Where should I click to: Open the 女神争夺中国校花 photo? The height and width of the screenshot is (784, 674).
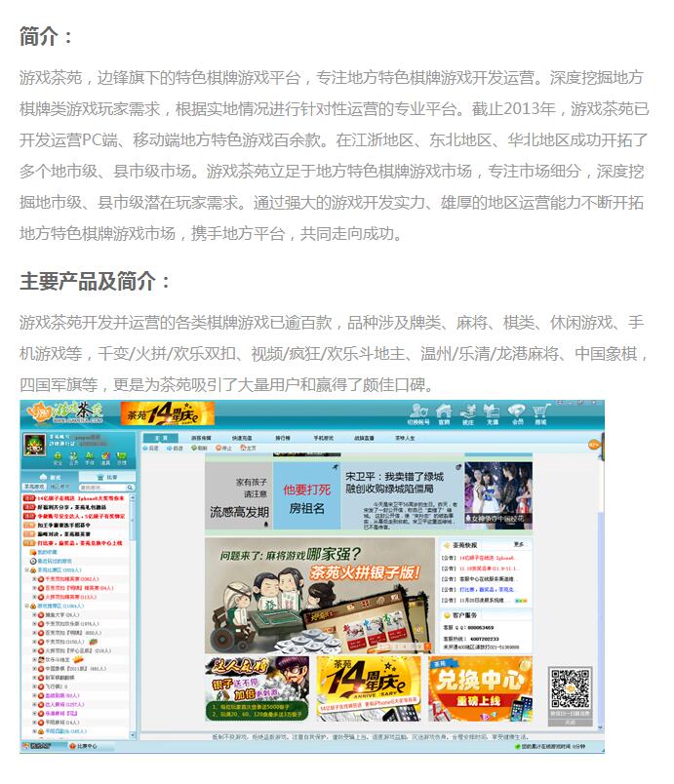coord(498,495)
